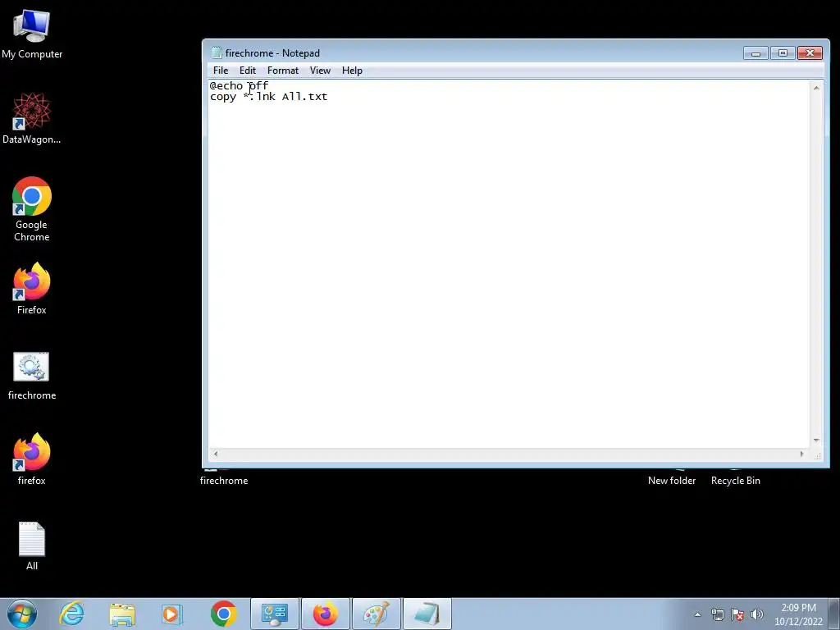This screenshot has width=840, height=630.
Task: Place cursor in 'All.txt' text
Action: tap(304, 97)
